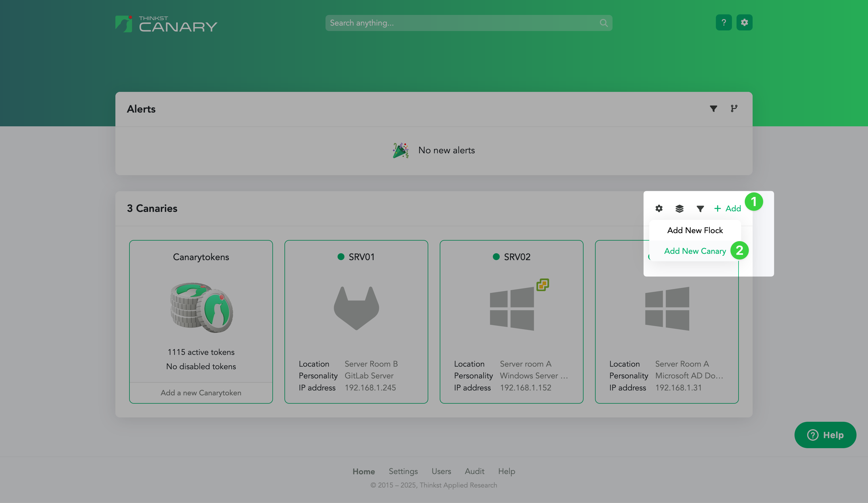Click IP address 192.168.1.31
The image size is (868, 503).
678,388
